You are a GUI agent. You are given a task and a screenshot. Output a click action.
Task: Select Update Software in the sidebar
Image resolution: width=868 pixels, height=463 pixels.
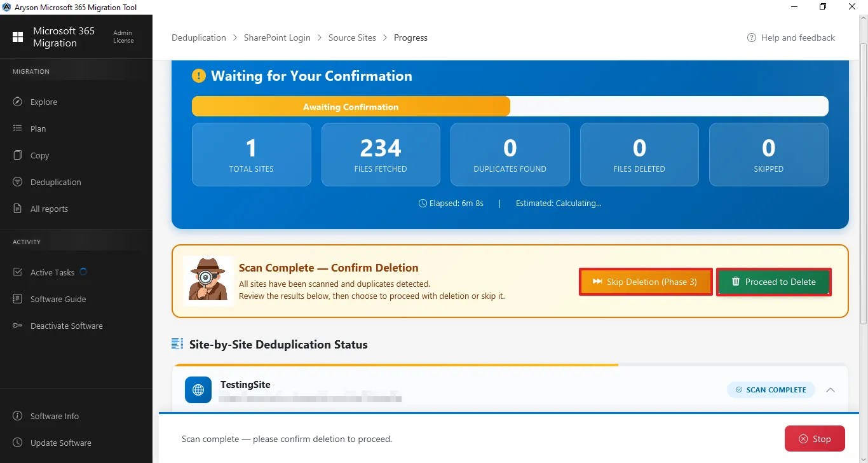coord(76,443)
